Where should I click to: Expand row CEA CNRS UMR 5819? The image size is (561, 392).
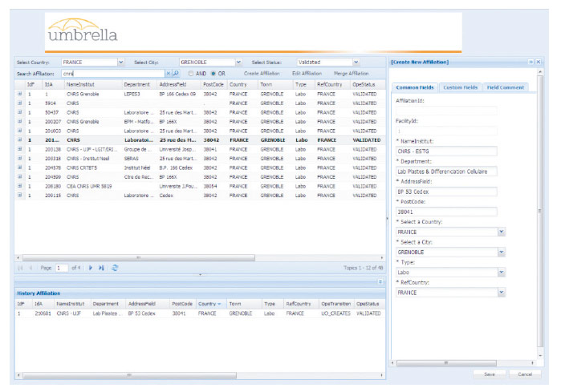[x=20, y=186]
